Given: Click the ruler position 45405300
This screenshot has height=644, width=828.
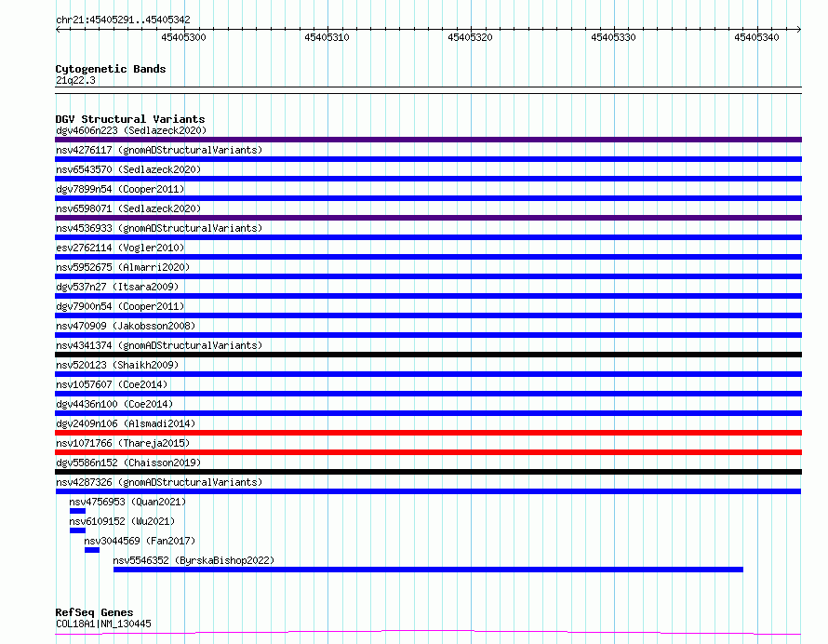Looking at the screenshot, I should coord(184,37).
